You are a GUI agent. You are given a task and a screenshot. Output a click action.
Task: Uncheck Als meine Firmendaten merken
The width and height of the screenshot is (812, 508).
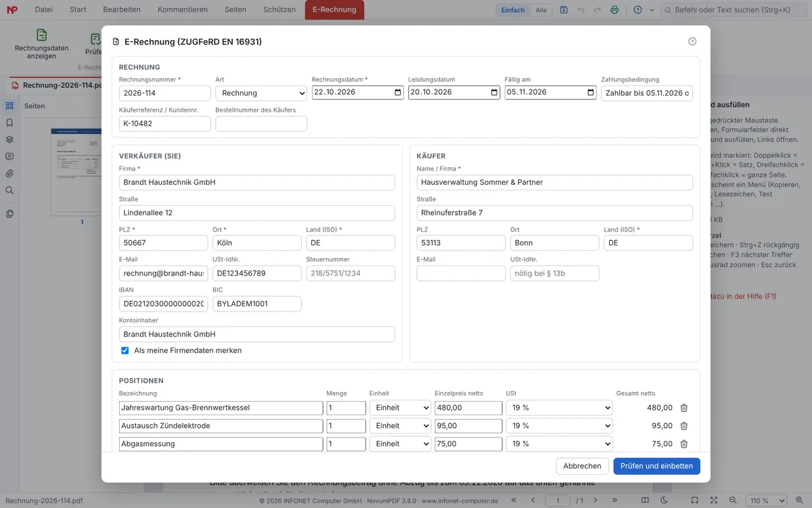click(125, 351)
